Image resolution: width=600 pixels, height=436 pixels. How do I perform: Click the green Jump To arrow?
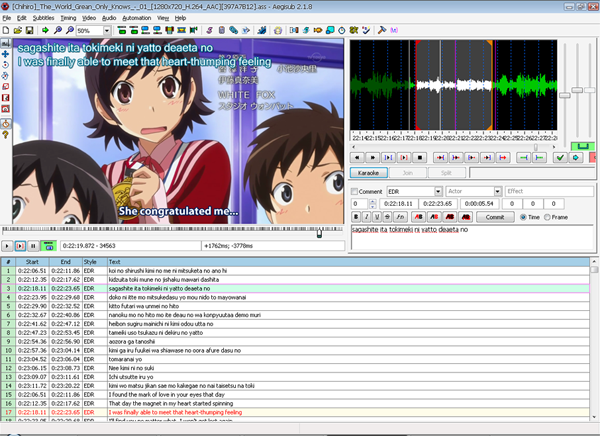[45, 30]
